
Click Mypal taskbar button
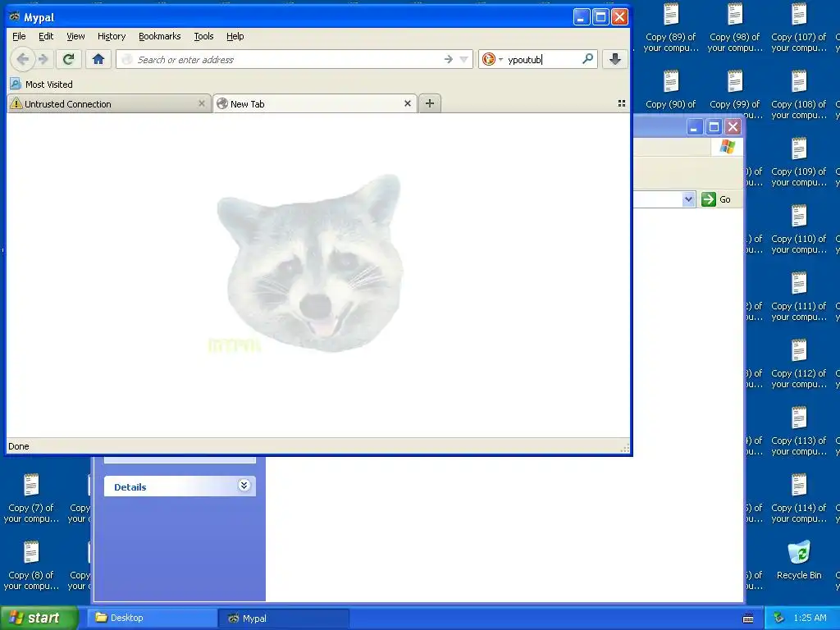[x=284, y=618]
